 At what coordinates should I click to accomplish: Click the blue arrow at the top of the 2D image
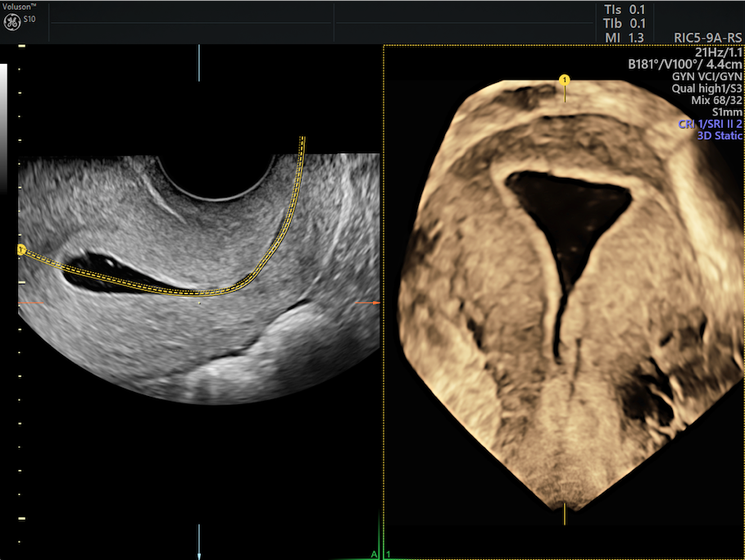coord(199,62)
